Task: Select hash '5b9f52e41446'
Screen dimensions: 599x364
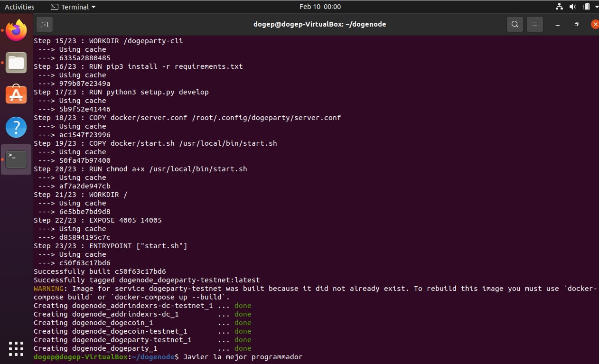Action: tap(85, 109)
